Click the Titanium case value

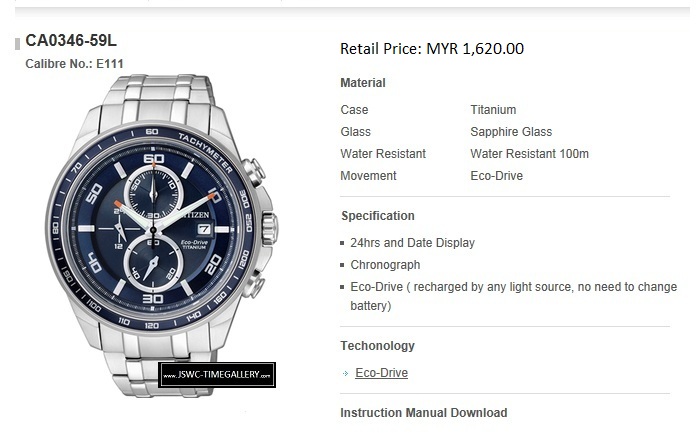(493, 110)
